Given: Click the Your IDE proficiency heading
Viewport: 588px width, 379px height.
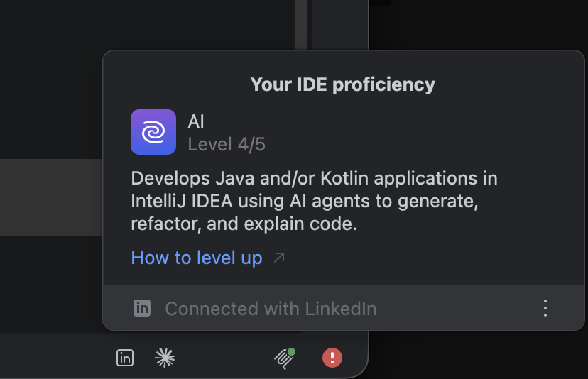Looking at the screenshot, I should click(x=343, y=84).
